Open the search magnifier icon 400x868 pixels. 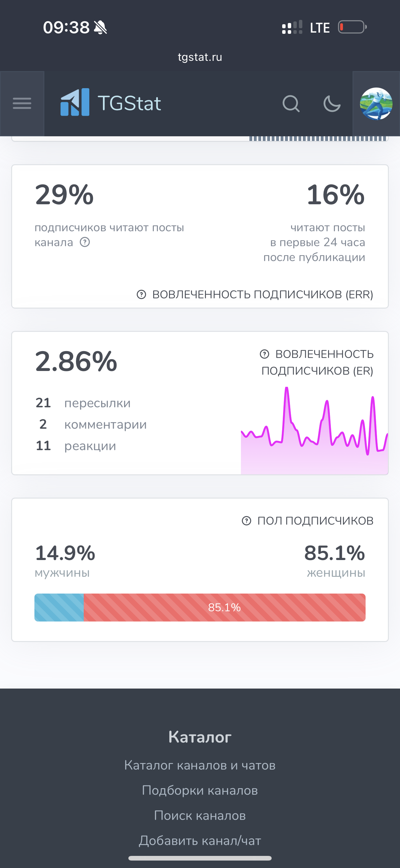[291, 103]
